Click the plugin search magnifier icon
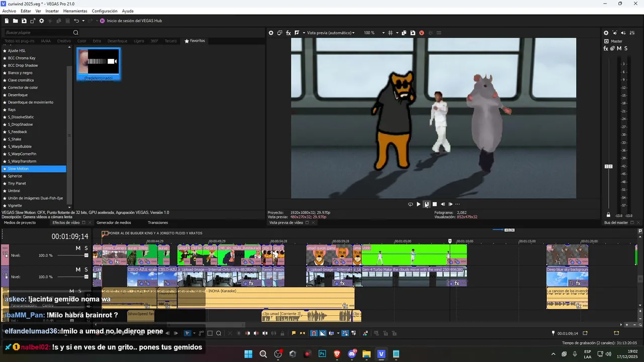The image size is (644, 362). (x=76, y=33)
